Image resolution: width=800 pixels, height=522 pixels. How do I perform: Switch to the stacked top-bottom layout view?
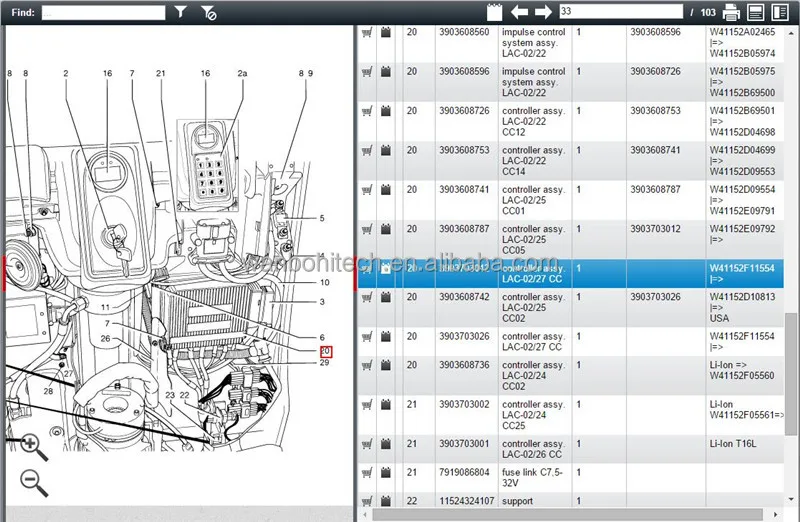(755, 12)
